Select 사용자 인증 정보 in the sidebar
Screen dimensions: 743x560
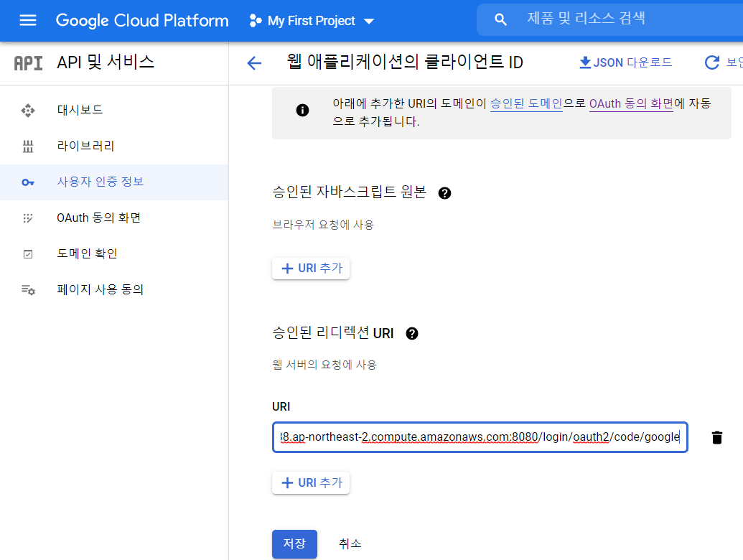click(114, 182)
